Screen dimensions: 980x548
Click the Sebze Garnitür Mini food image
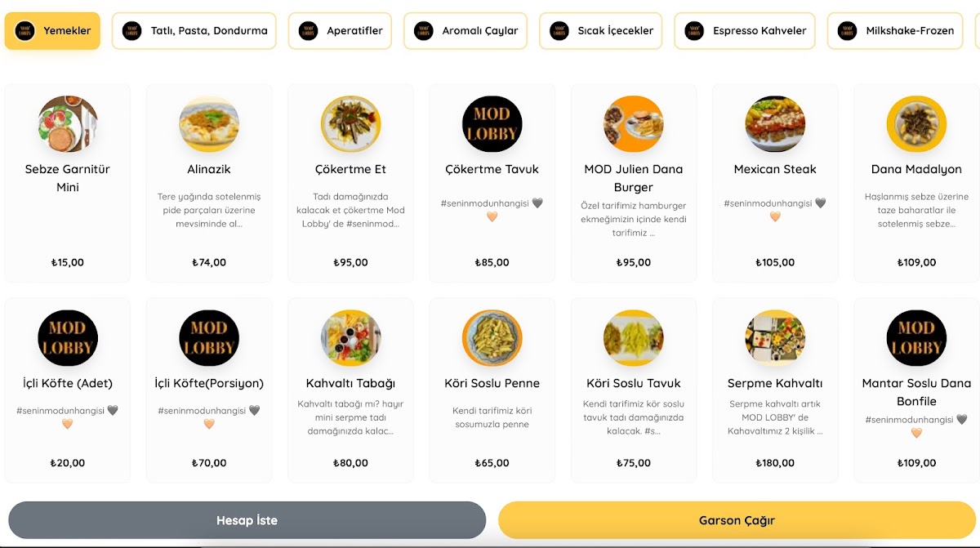68,124
